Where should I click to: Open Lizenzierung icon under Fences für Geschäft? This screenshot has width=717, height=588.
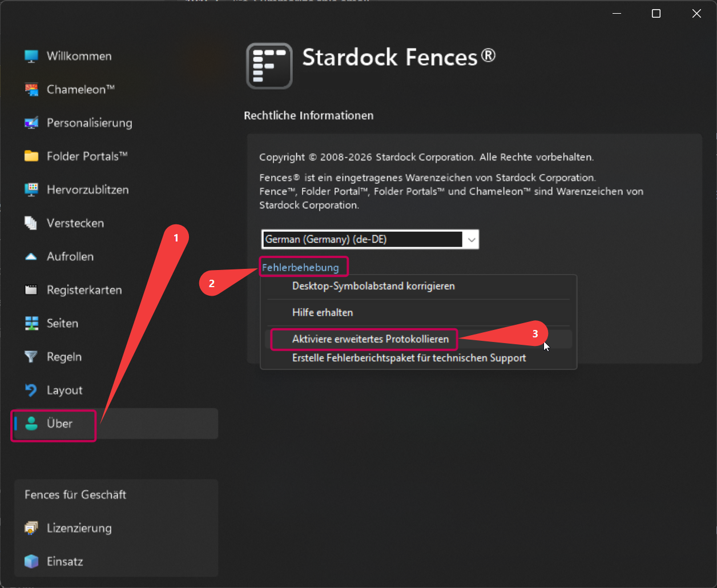(31, 528)
